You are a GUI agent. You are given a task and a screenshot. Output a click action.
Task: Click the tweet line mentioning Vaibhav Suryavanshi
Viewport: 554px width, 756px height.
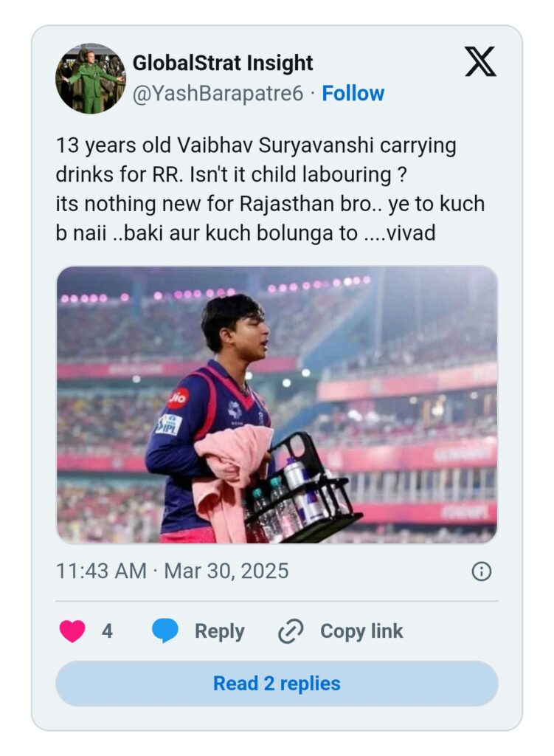[256, 145]
